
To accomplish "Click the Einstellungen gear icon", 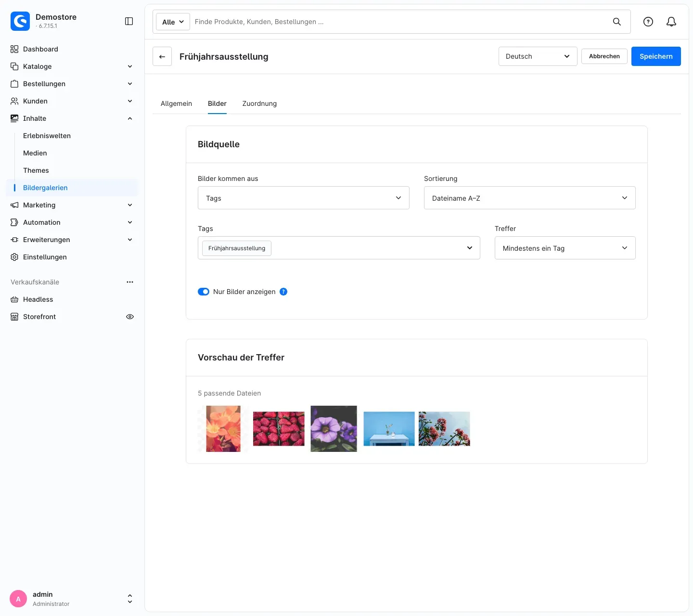I will coord(14,257).
